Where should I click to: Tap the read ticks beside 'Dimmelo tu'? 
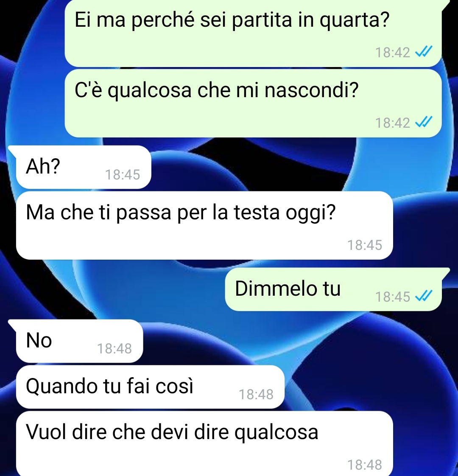click(x=423, y=296)
